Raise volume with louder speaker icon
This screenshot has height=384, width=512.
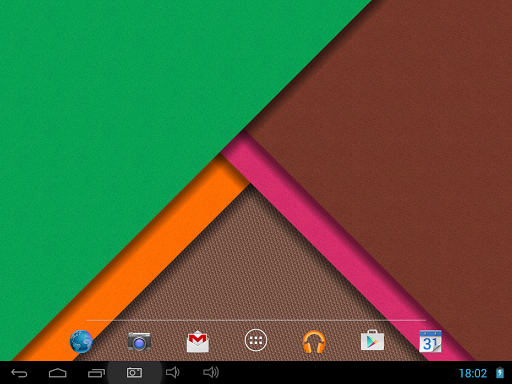[211, 372]
